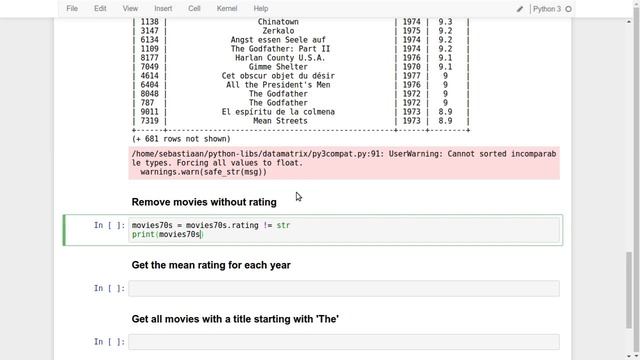The image size is (640, 360).
Task: Click 'All the President's Men' title
Action: [278, 84]
